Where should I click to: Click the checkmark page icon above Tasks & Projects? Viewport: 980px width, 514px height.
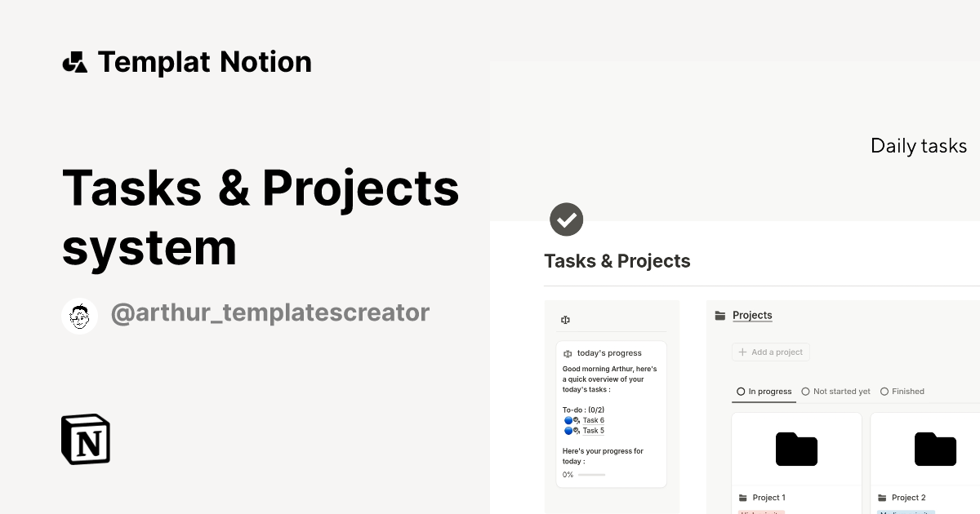[566, 219]
